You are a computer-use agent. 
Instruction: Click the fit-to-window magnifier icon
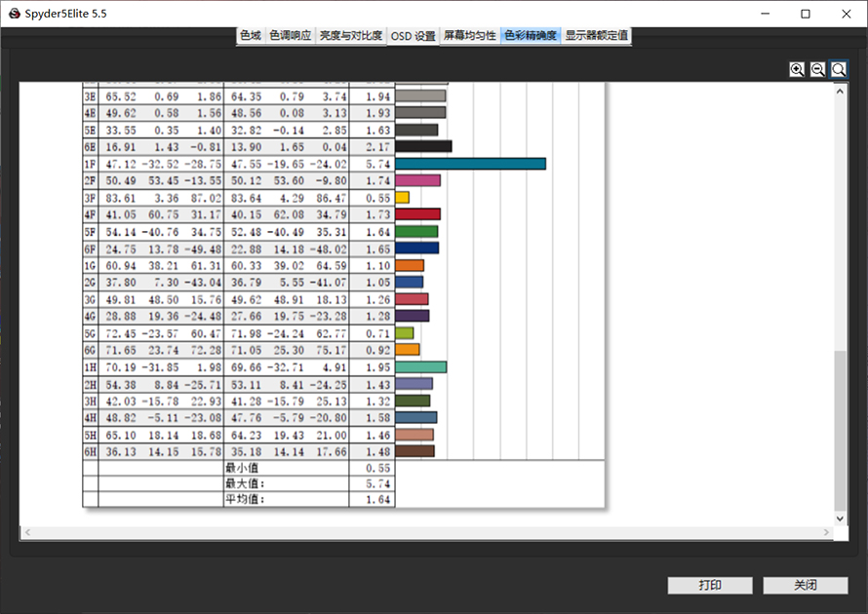pos(839,69)
